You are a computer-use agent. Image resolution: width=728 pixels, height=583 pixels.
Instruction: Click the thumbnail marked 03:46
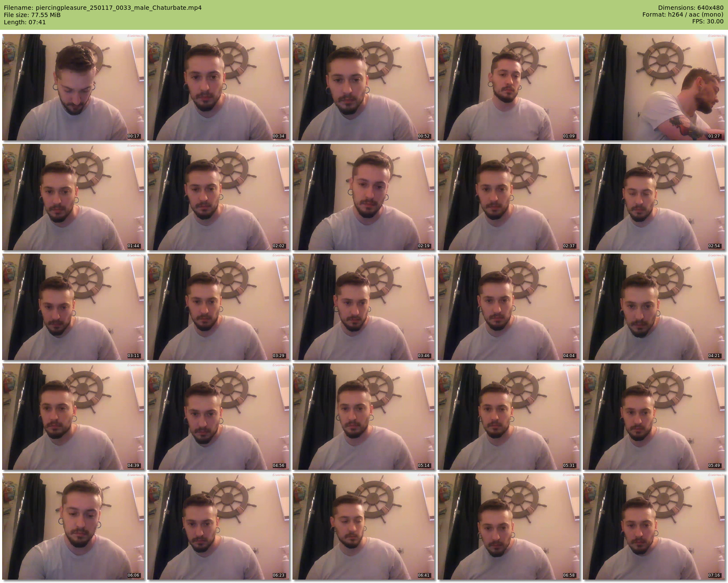coord(364,307)
